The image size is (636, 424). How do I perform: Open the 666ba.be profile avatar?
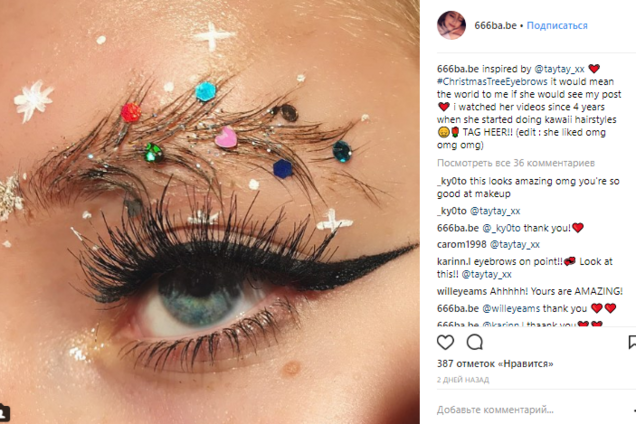pos(451,25)
